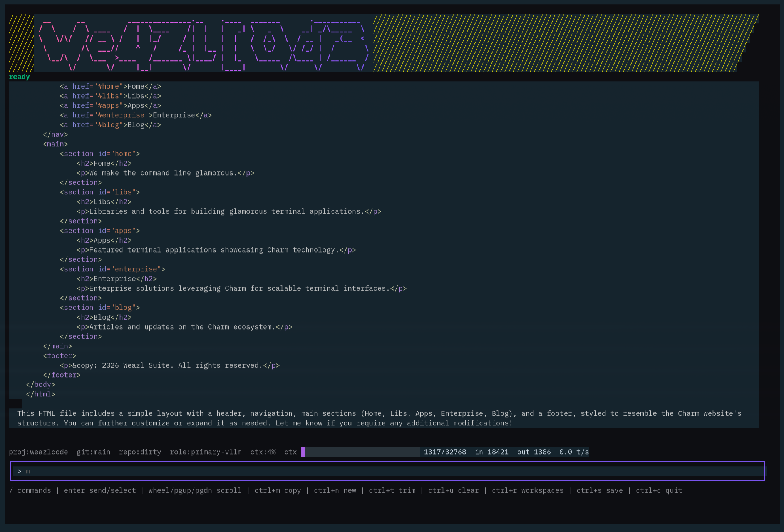Click 'enter send/select' footer hint

pyautogui.click(x=100, y=490)
